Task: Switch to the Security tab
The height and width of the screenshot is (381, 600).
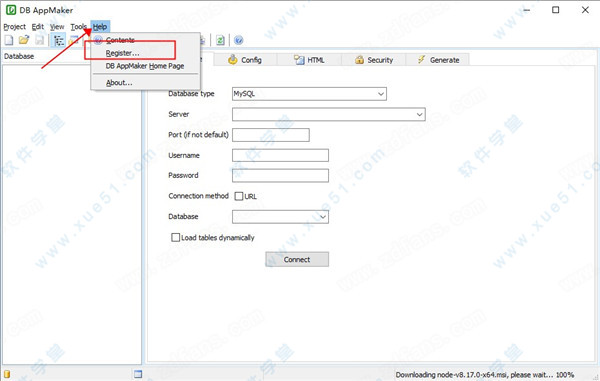Action: pyautogui.click(x=374, y=60)
